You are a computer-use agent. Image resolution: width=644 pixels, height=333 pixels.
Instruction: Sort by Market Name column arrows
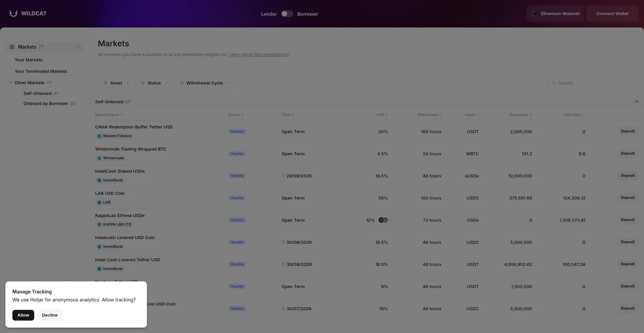click(121, 115)
